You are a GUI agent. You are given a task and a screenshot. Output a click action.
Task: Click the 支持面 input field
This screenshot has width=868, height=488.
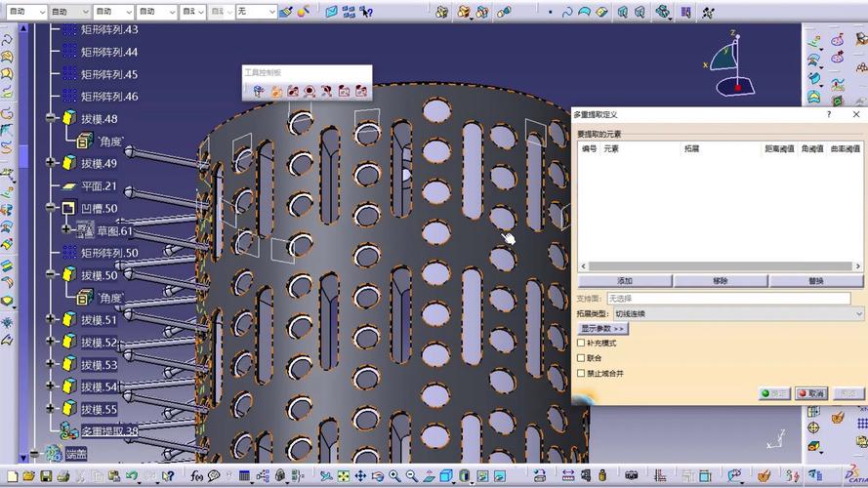coord(728,299)
